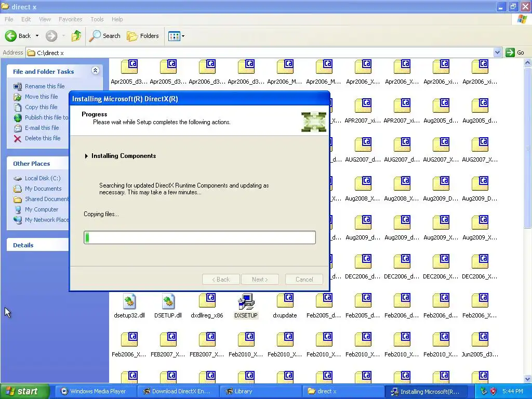Select the first Aug2009_D... cabinet file
Image resolution: width=532 pixels, height=399 pixels.
(x=441, y=184)
